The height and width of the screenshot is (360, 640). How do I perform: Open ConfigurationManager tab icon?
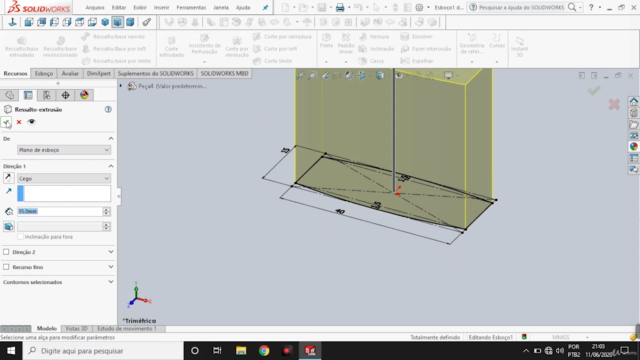click(x=47, y=95)
